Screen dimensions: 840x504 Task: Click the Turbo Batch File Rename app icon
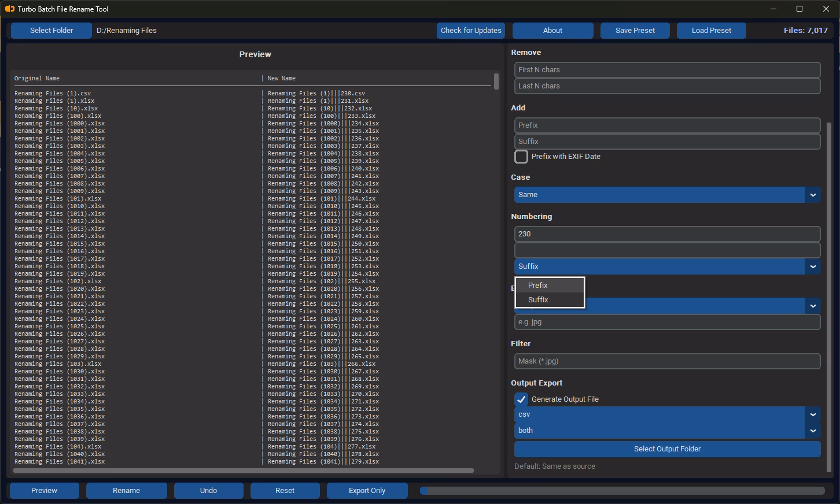[x=9, y=9]
